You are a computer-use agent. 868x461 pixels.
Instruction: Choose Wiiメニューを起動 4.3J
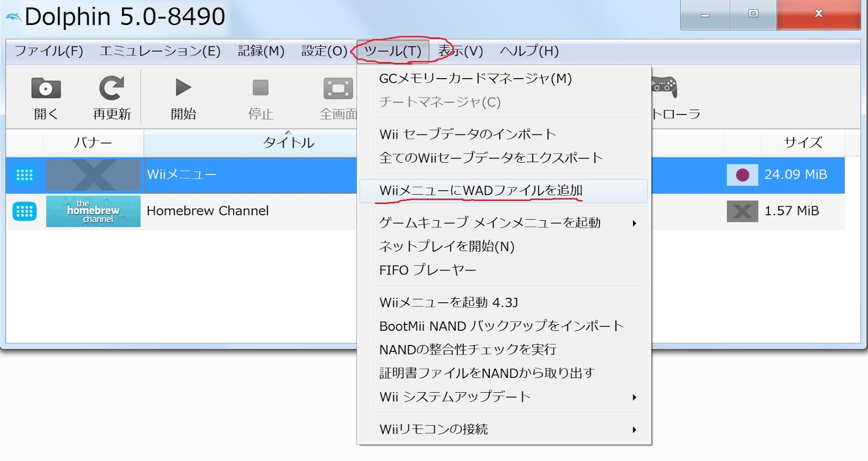point(505,302)
